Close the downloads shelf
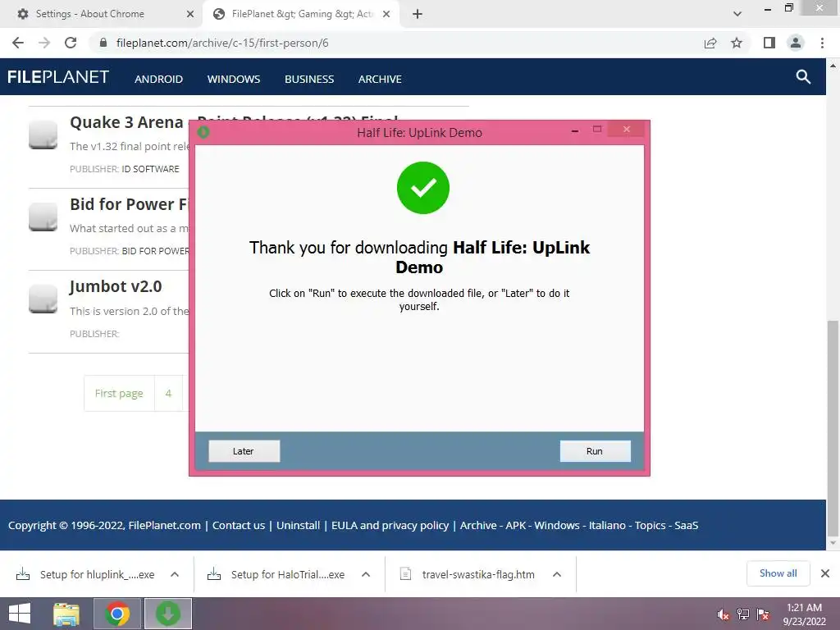The height and width of the screenshot is (630, 840). 825,573
